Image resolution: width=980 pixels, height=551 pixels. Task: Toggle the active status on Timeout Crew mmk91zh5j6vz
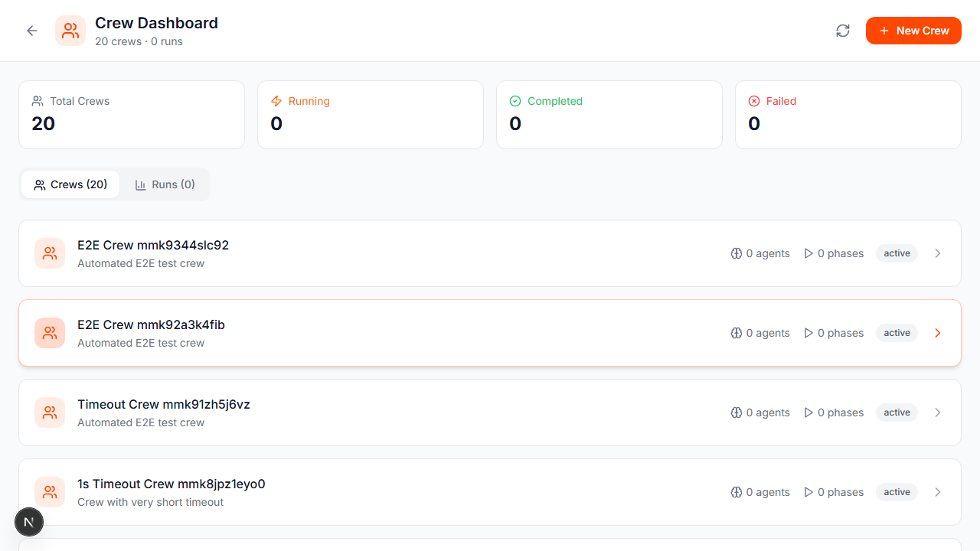[897, 412]
